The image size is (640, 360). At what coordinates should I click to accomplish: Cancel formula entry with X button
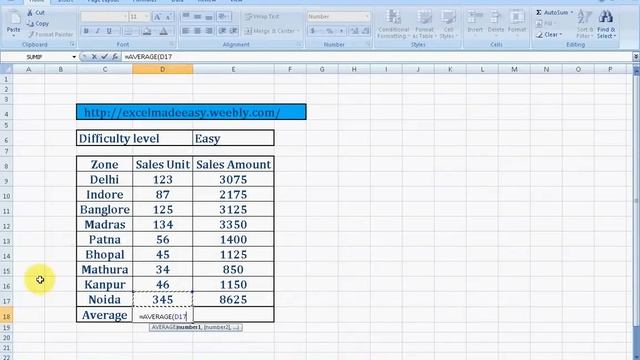[x=94, y=57]
